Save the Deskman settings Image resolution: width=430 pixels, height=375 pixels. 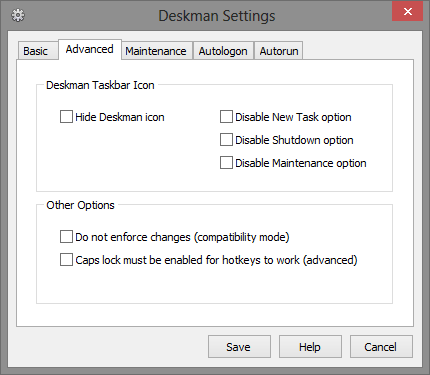(239, 347)
